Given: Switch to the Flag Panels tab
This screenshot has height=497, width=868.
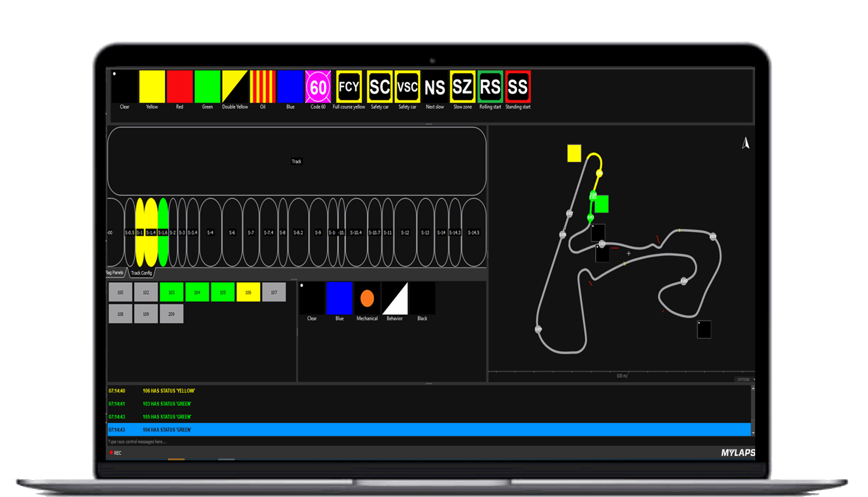Looking at the screenshot, I should [x=115, y=273].
